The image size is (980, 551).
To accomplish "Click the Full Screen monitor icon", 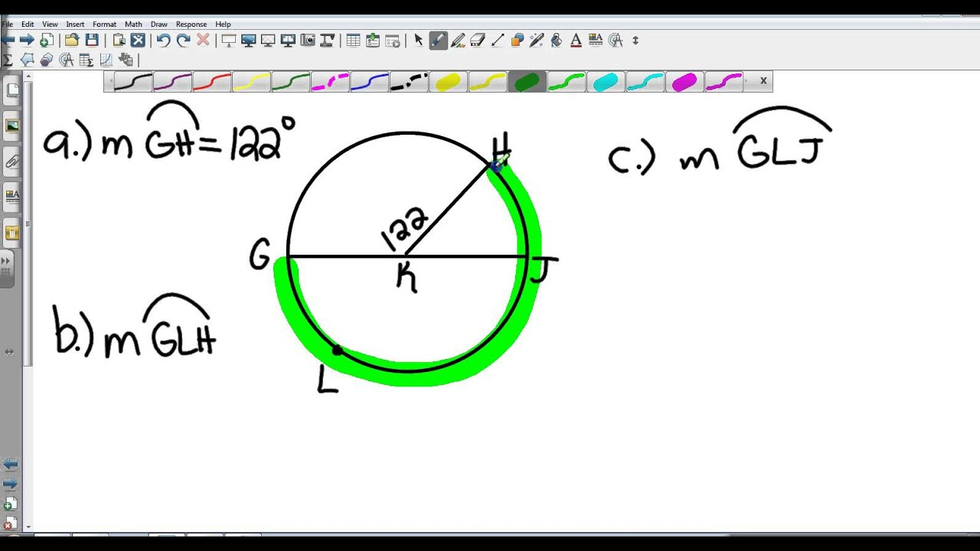I will coord(248,41).
